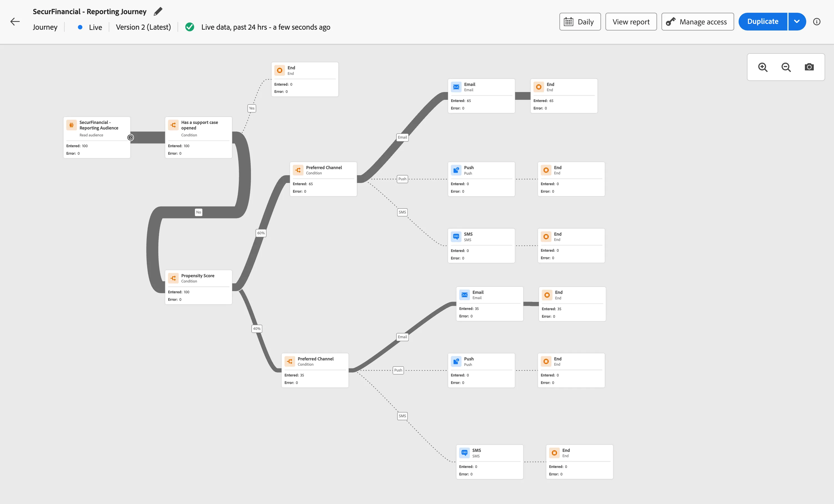The height and width of the screenshot is (504, 834).
Task: Click the upper SMS action icon
Action: pos(456,236)
